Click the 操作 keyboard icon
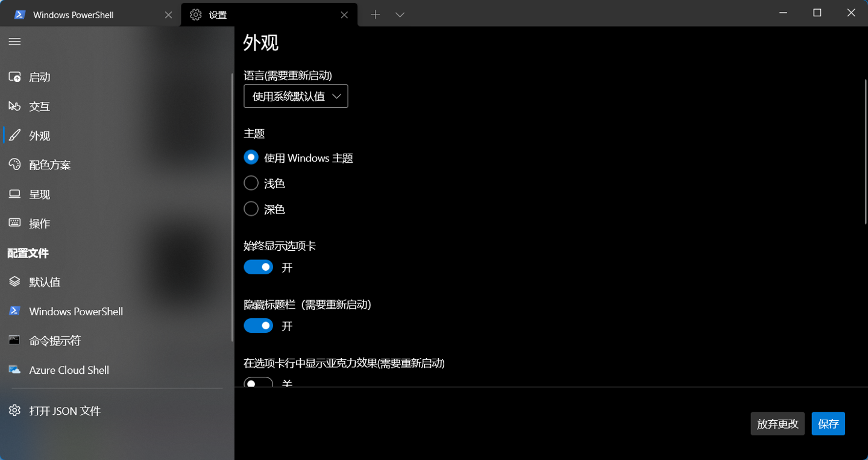The width and height of the screenshot is (868, 460). coord(14,223)
